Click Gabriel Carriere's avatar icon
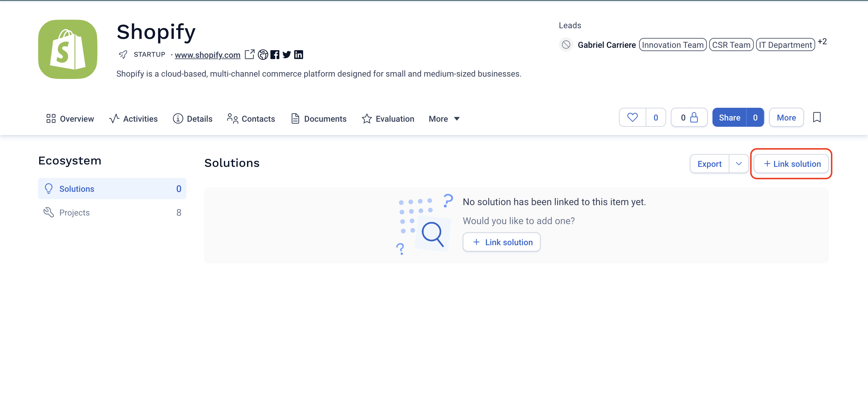868x396 pixels. [x=566, y=45]
